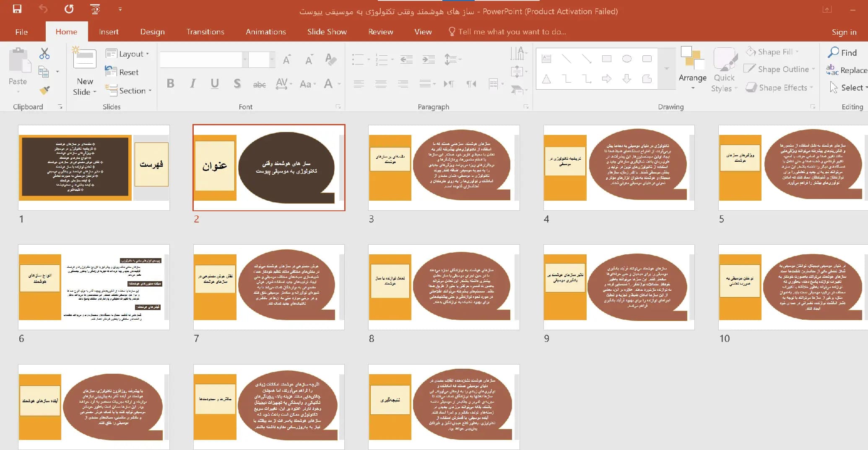Expand the shapes gallery More arrow
Screen dimensions: 868x450
[667, 68]
